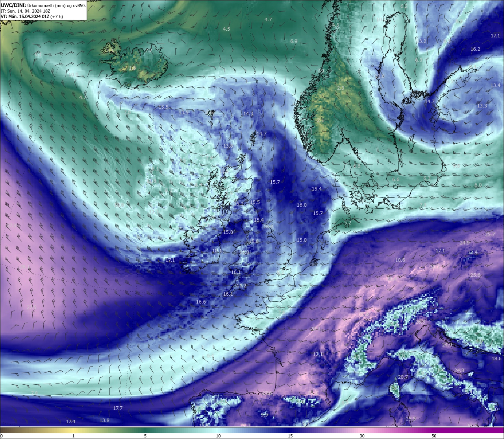
Task: Click the 12.1 value label over France
Action: [318, 354]
